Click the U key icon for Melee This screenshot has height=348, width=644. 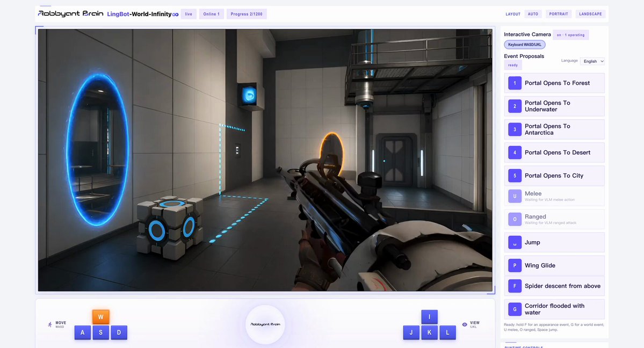click(515, 196)
